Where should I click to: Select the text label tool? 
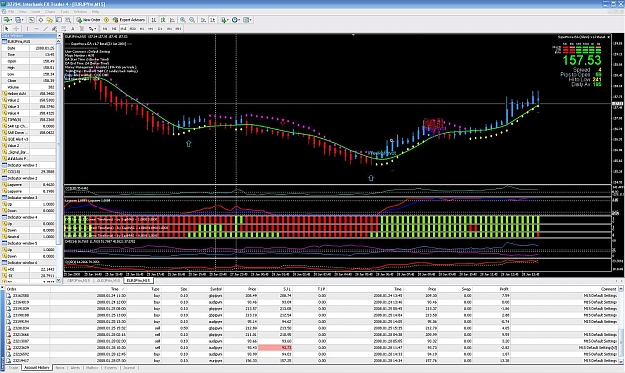(82, 29)
